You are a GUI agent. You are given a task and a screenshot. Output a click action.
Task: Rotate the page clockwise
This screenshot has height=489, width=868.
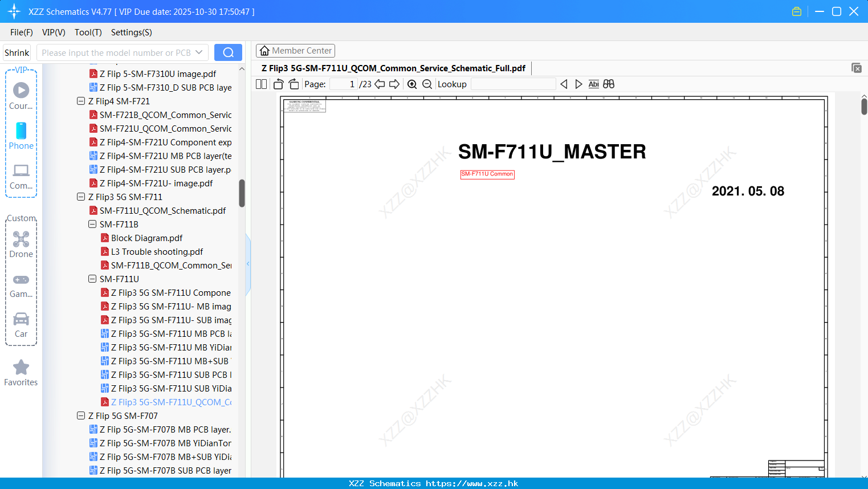point(294,84)
